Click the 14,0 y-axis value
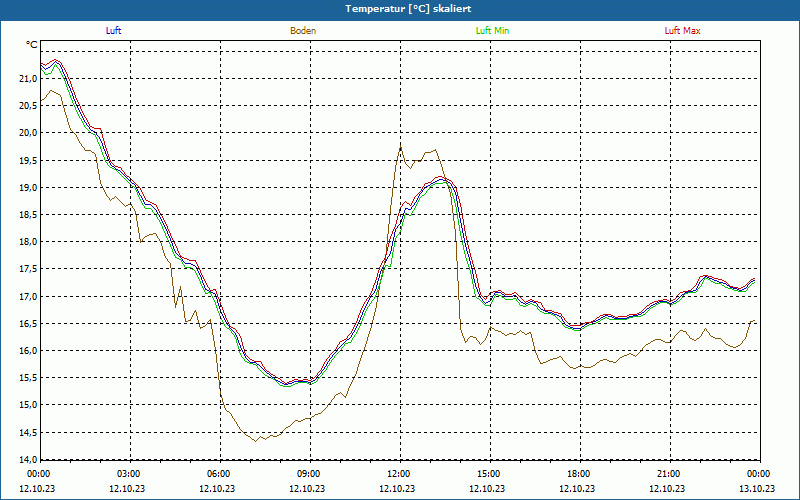Viewport: 800px width, 500px height. pyautogui.click(x=28, y=459)
